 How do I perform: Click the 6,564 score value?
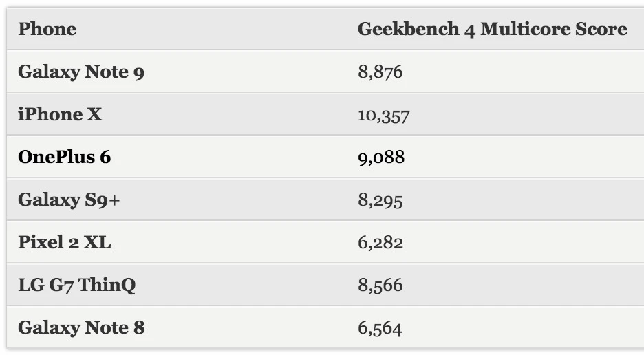[380, 328]
